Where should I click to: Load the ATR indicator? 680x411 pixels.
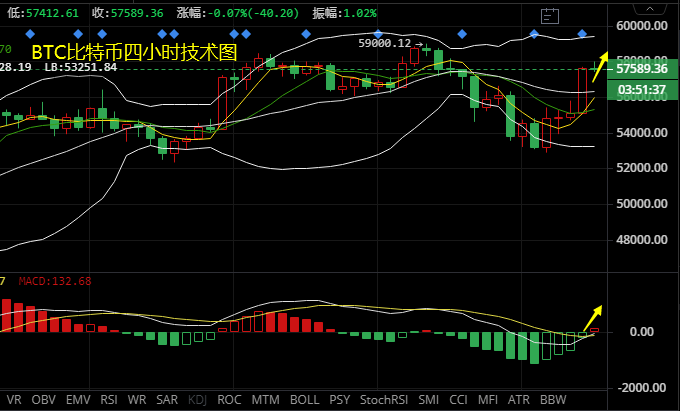[x=519, y=399]
